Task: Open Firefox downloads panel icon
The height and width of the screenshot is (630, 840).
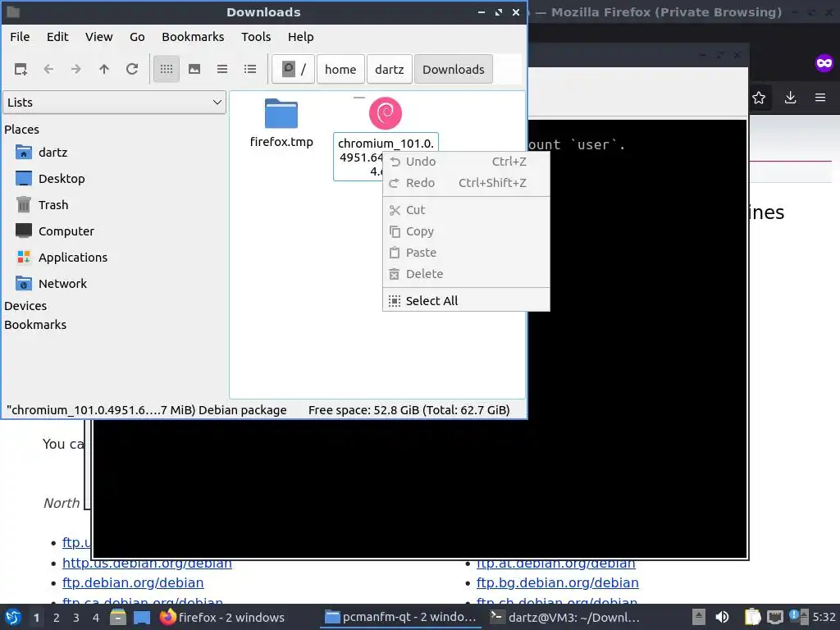Action: click(790, 98)
